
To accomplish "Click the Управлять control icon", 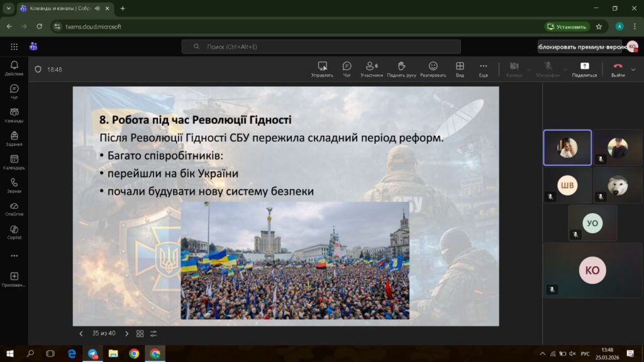I will coord(322,69).
